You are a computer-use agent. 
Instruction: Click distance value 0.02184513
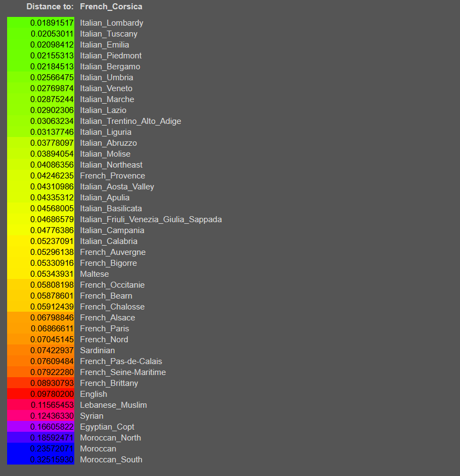pyautogui.click(x=52, y=67)
